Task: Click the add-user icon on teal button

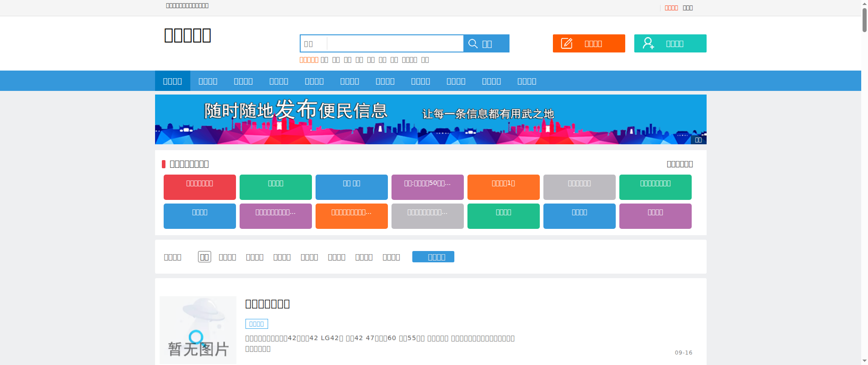Action: (648, 43)
